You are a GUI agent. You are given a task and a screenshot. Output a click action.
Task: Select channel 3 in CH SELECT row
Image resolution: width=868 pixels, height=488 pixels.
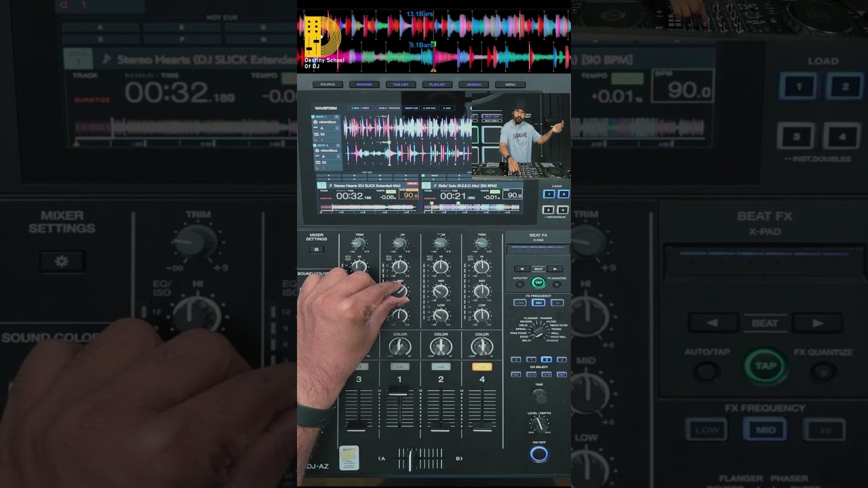pyautogui.click(x=516, y=359)
